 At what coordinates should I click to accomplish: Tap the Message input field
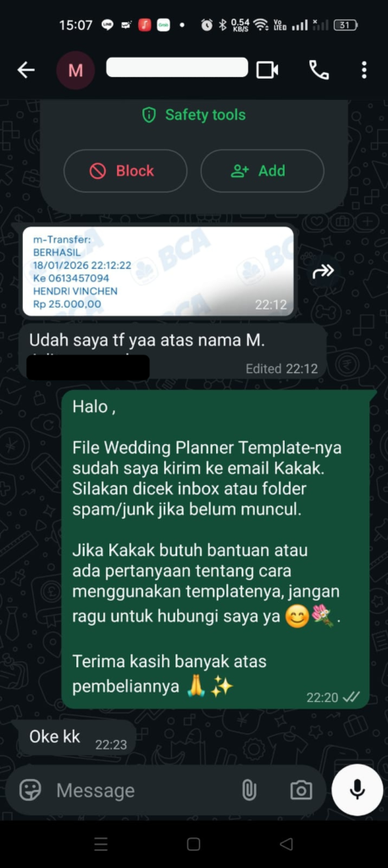[144, 790]
